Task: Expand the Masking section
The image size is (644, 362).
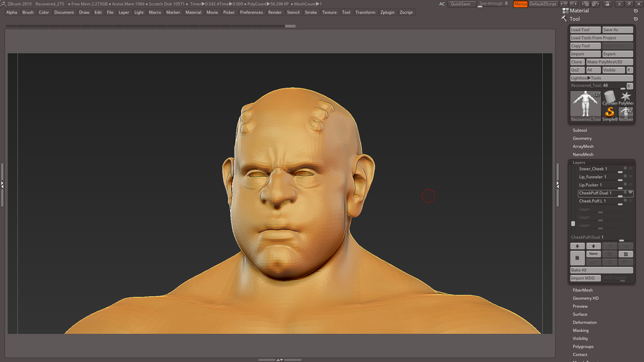Action: 581,331
